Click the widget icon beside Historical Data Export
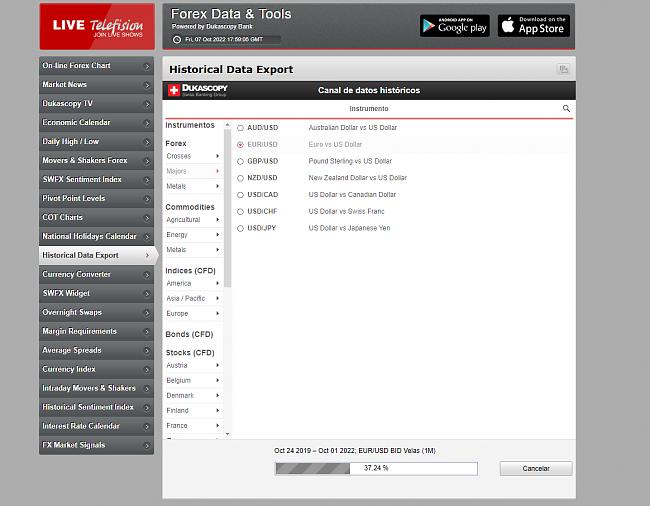Viewport: 650px width, 506px height. pyautogui.click(x=563, y=69)
